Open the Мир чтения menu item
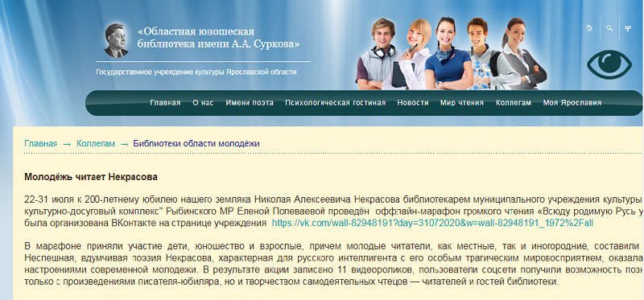Image resolution: width=644 pixels, height=300 pixels. [x=461, y=103]
